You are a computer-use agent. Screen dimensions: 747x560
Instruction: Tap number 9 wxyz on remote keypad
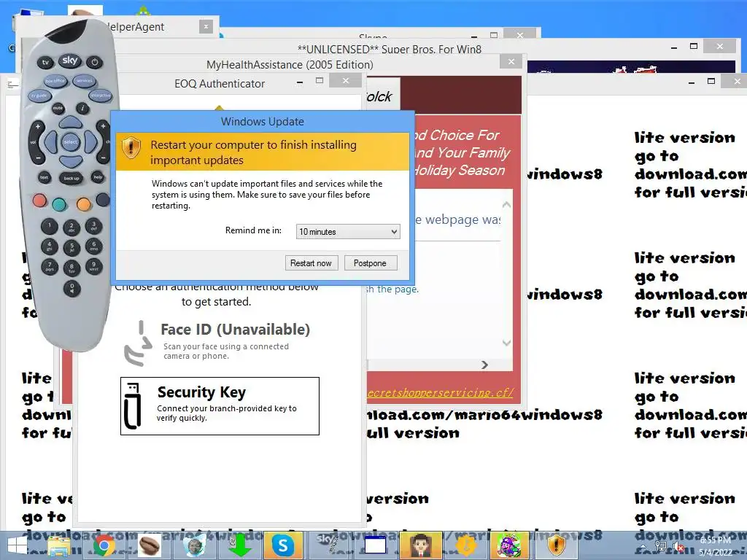tap(94, 265)
